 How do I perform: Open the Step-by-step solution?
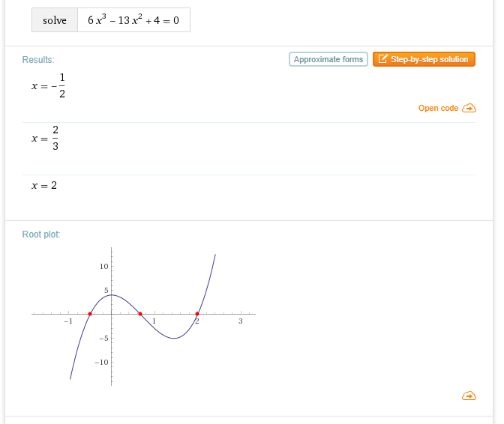coord(424,59)
